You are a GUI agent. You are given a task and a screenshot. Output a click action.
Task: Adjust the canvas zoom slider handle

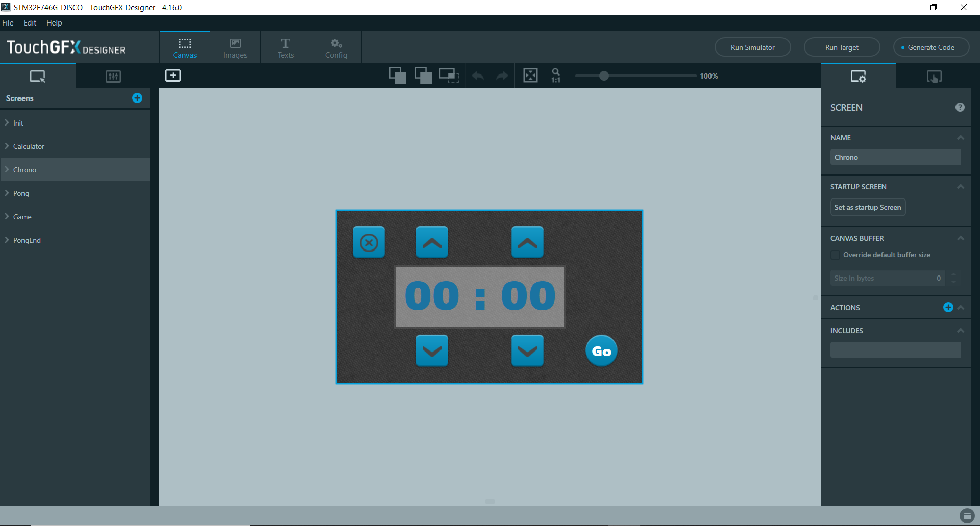604,76
